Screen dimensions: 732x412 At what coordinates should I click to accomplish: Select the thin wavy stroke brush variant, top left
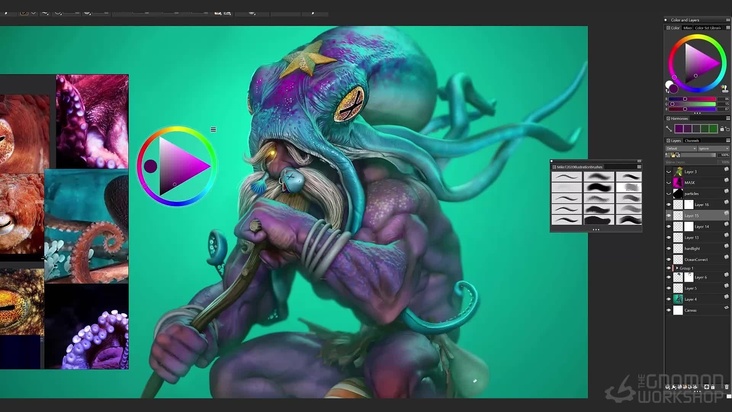pyautogui.click(x=566, y=176)
